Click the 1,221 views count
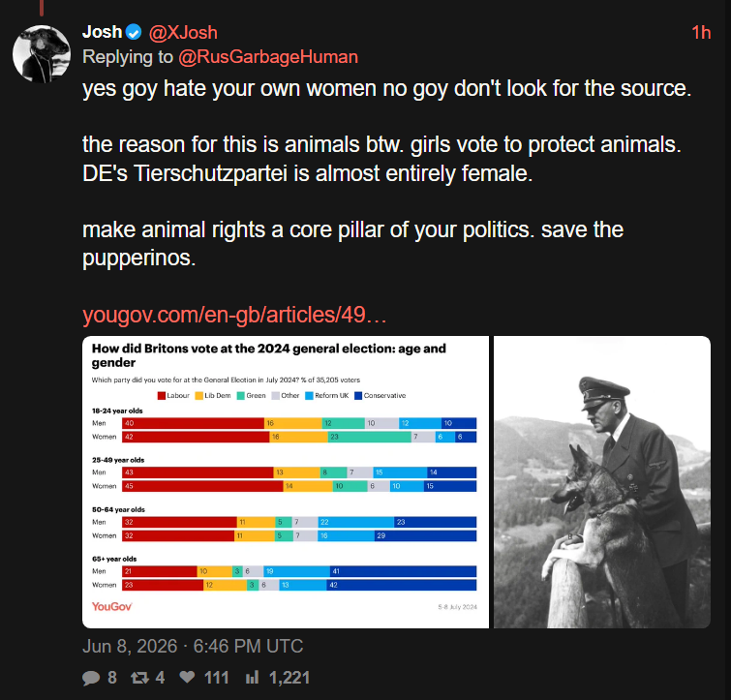 pos(289,678)
